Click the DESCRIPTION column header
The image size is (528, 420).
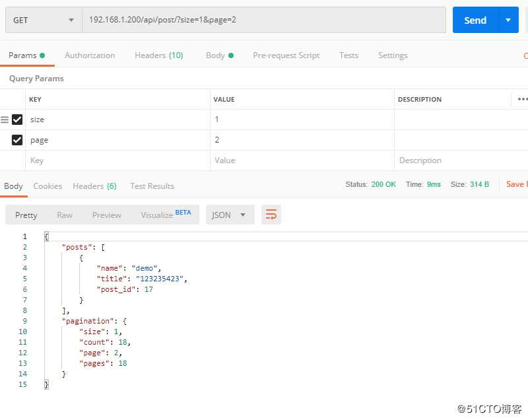click(x=420, y=99)
